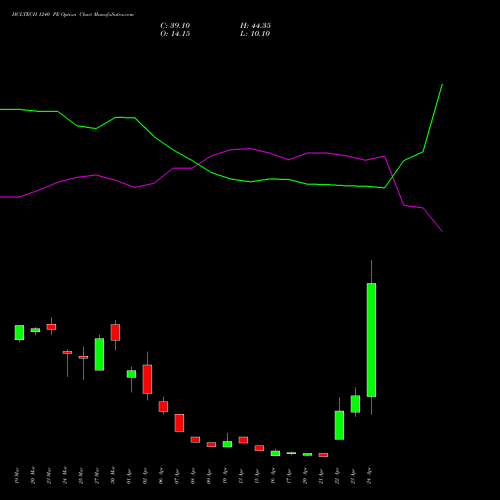Select the open value O: 14.15
This screenshot has width=500, height=500.
tap(175, 34)
